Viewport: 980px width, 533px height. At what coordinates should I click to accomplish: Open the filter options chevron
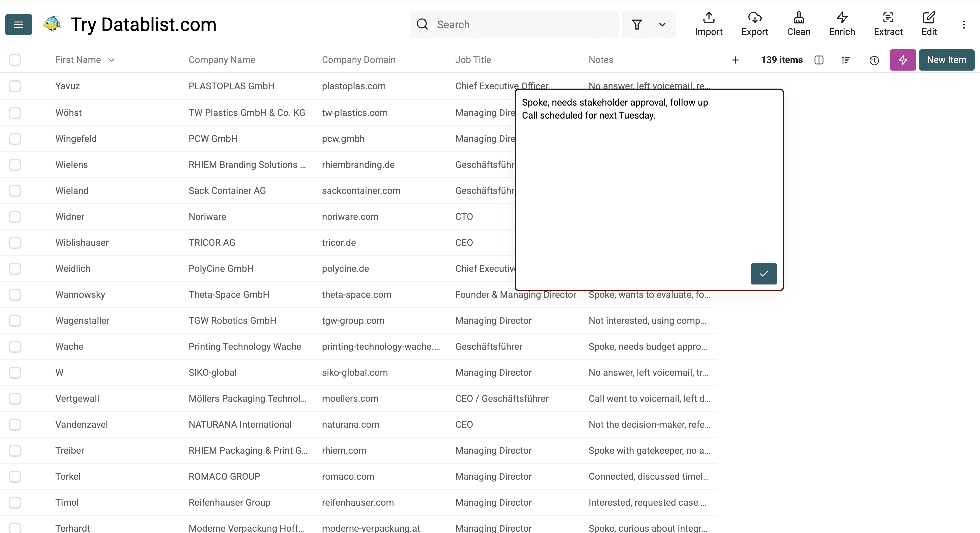pos(662,24)
